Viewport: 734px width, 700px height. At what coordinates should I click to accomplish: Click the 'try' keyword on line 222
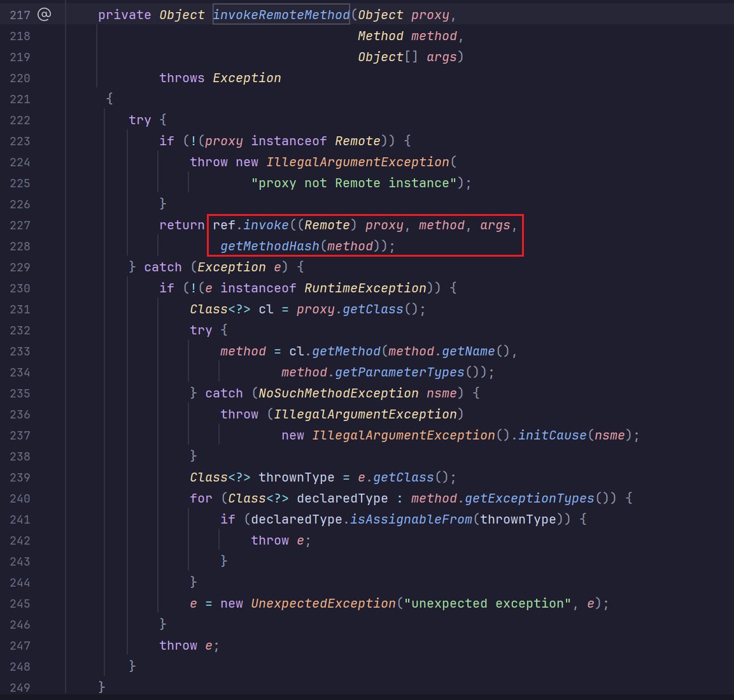pyautogui.click(x=140, y=120)
